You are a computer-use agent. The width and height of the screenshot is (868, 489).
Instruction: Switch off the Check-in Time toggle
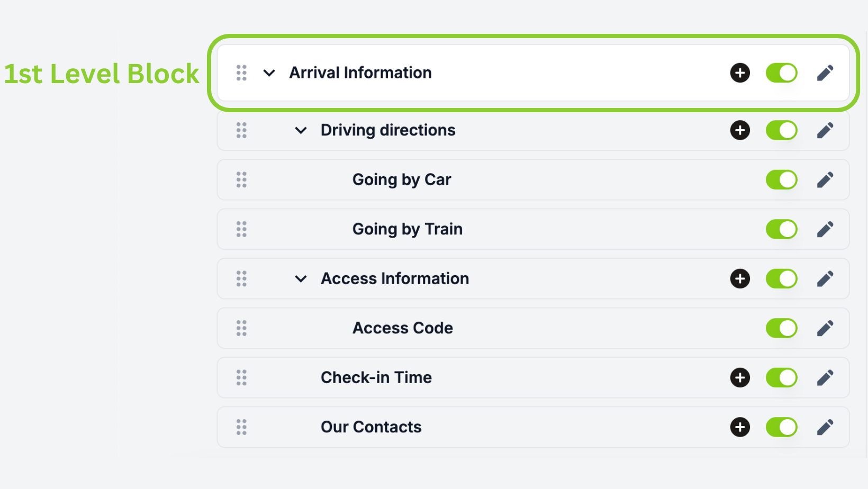781,378
